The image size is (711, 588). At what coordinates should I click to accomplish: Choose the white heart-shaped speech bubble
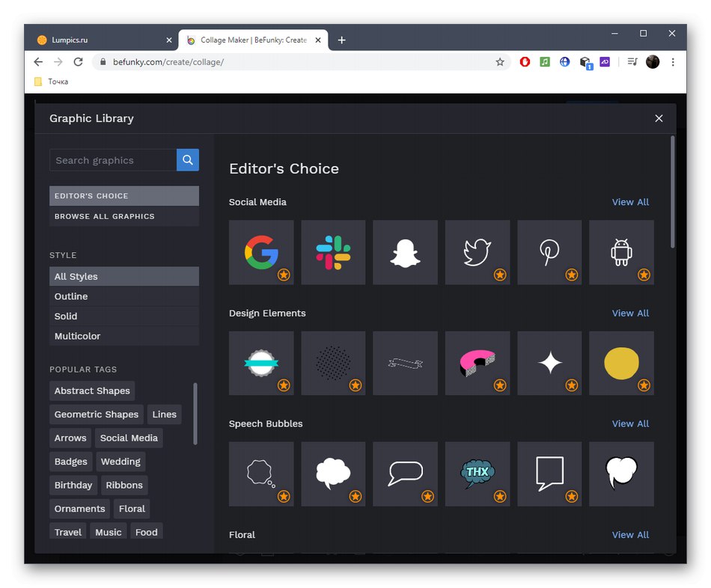[x=621, y=474]
